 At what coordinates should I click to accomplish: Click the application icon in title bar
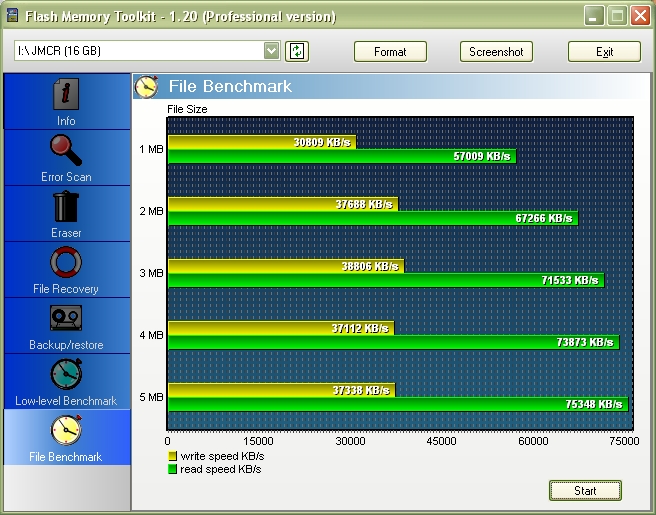point(12,16)
